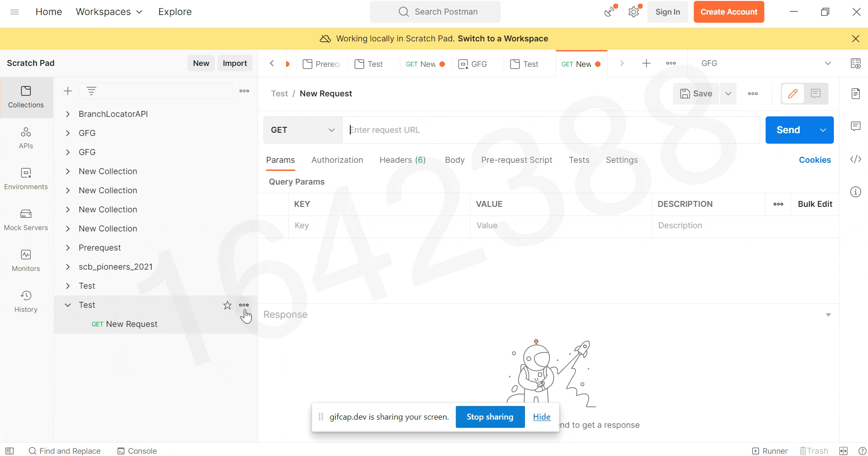Open the GFG environment selector dropdown

tap(767, 63)
